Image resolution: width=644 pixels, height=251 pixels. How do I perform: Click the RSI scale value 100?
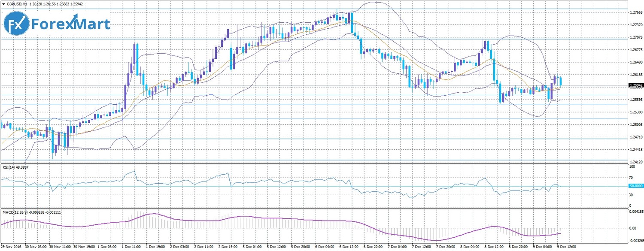632,166
